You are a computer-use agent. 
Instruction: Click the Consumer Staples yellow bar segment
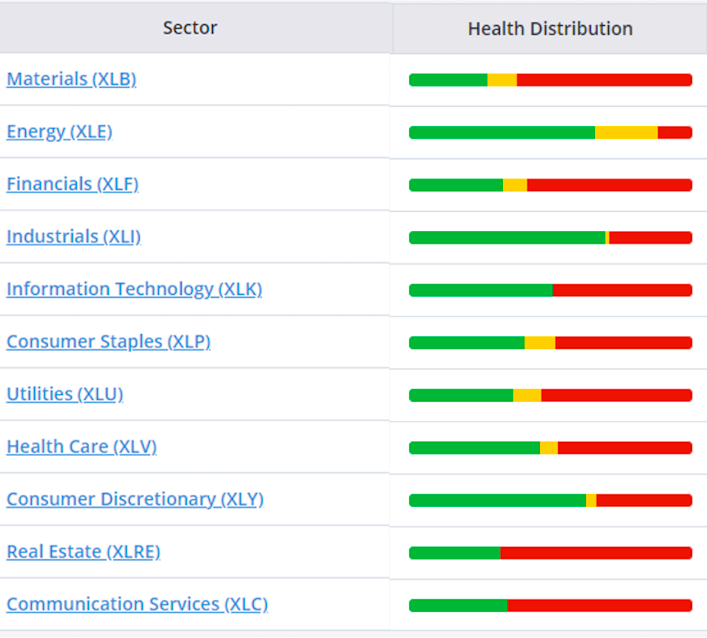coord(540,342)
